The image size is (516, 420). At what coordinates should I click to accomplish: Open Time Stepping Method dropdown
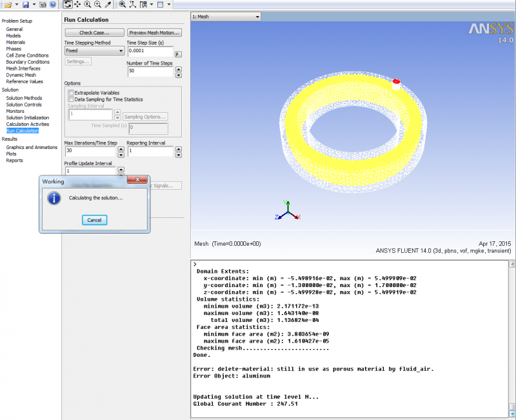(94, 51)
